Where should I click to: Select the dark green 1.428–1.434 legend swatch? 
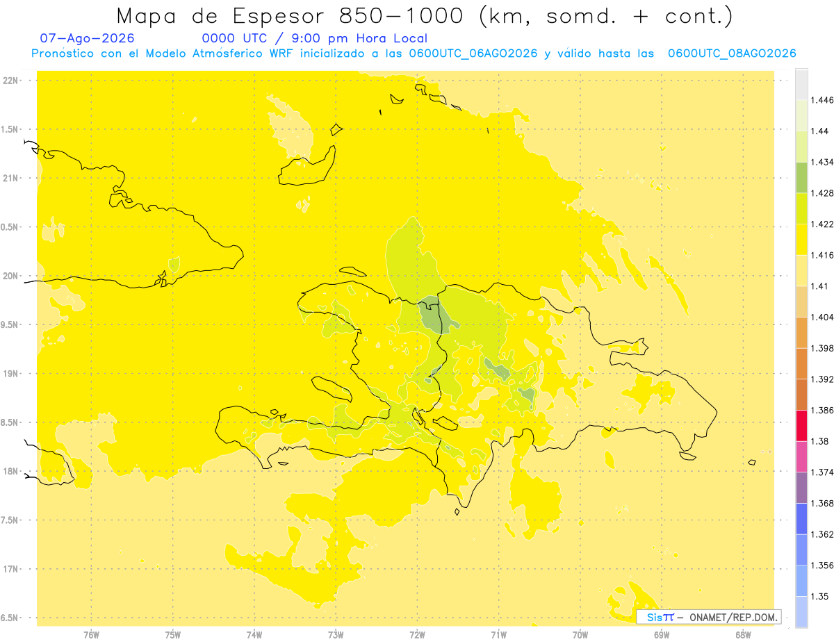[x=801, y=177]
